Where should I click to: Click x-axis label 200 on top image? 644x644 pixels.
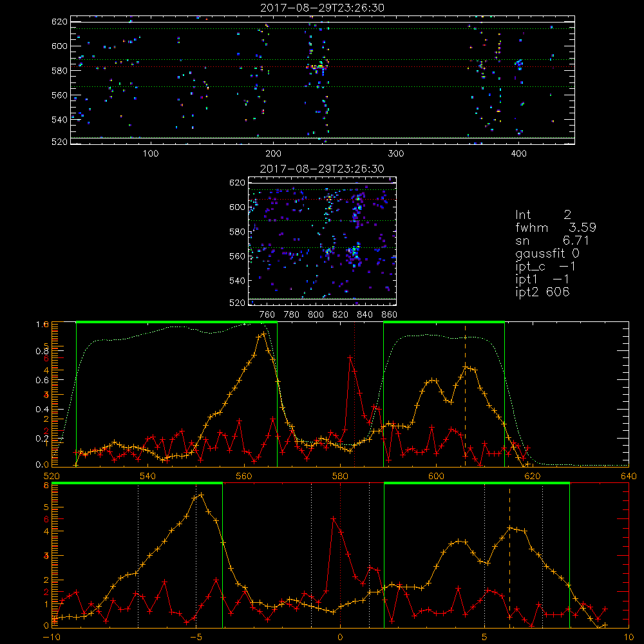click(273, 154)
